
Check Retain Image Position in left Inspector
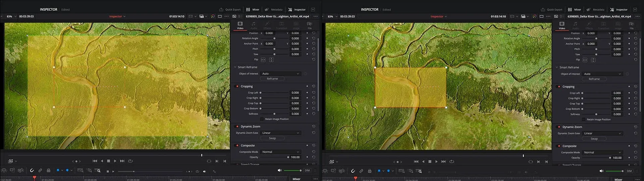(x=262, y=119)
